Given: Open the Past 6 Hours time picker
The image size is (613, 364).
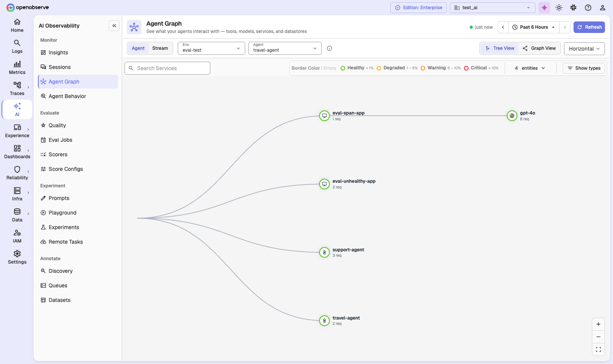Looking at the screenshot, I should (x=534, y=27).
